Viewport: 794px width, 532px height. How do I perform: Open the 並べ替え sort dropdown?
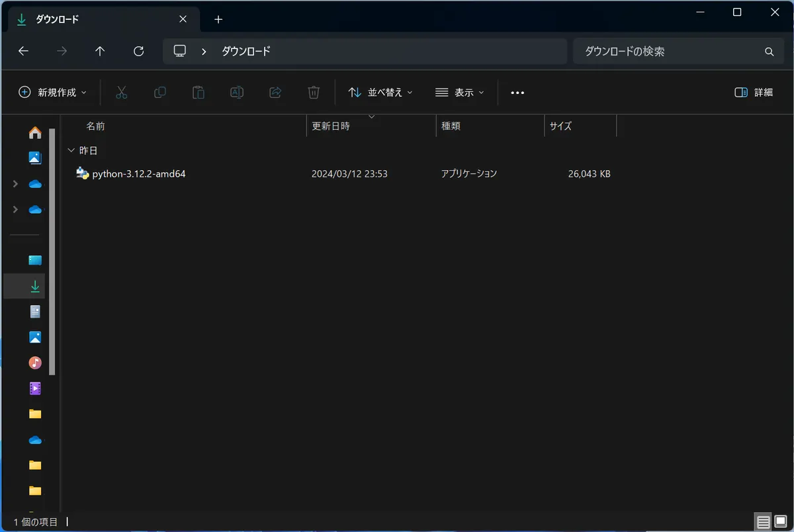[x=380, y=93]
